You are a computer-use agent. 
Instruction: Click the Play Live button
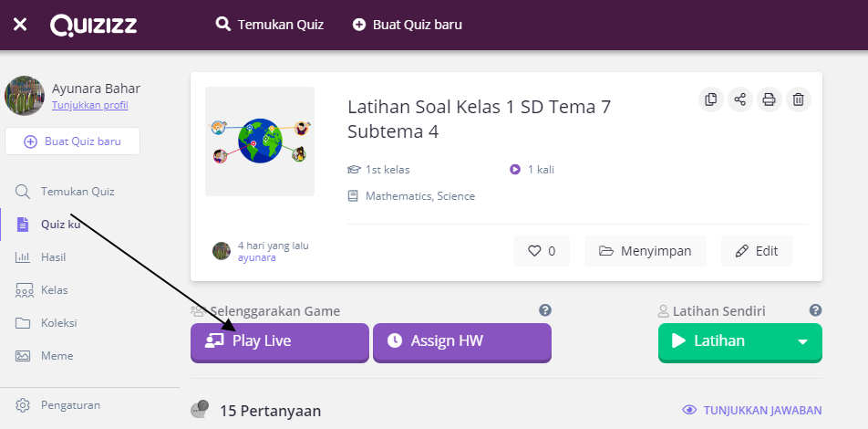click(280, 342)
